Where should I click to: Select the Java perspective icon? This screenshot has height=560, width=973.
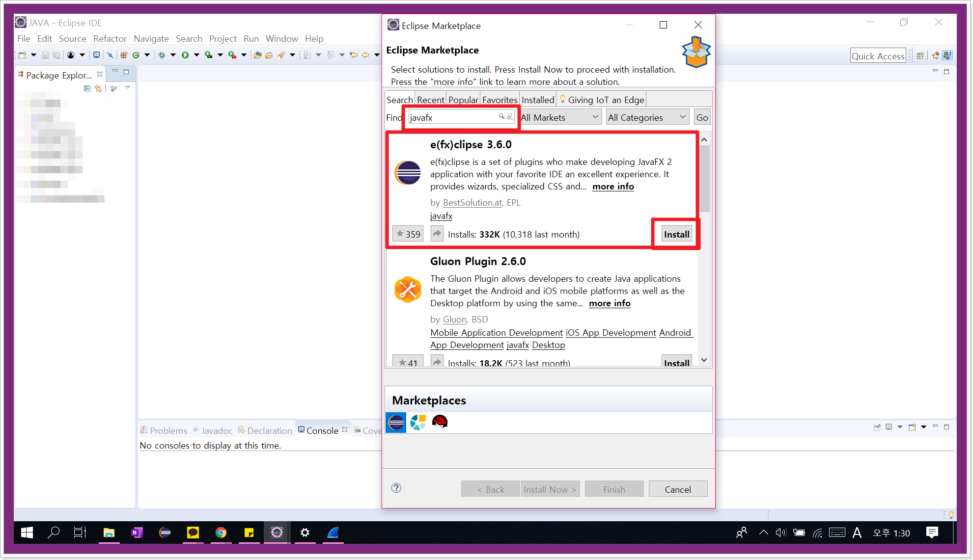947,55
